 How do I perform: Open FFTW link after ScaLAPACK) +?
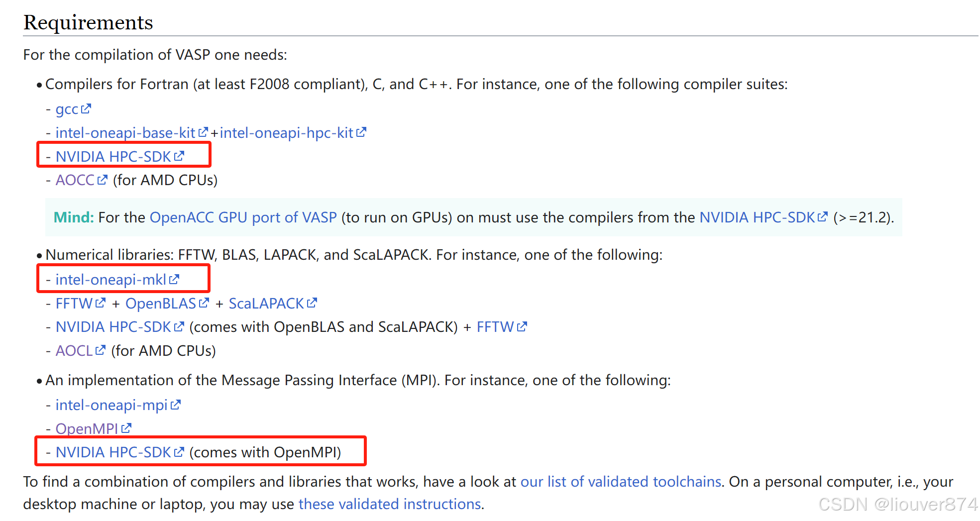(495, 327)
